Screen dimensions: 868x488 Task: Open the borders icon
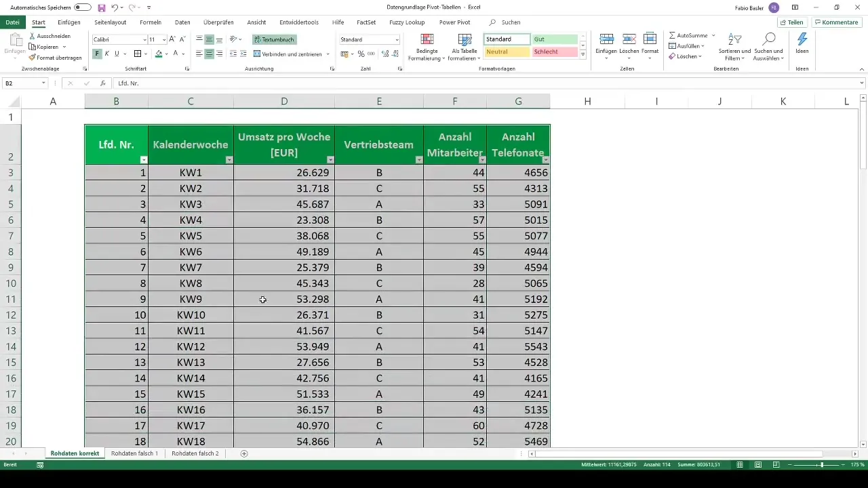tap(138, 54)
